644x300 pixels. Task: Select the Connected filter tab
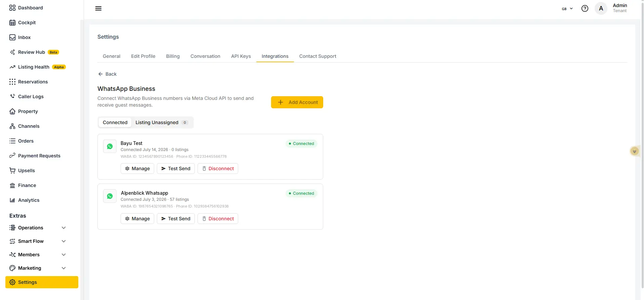pos(115,122)
